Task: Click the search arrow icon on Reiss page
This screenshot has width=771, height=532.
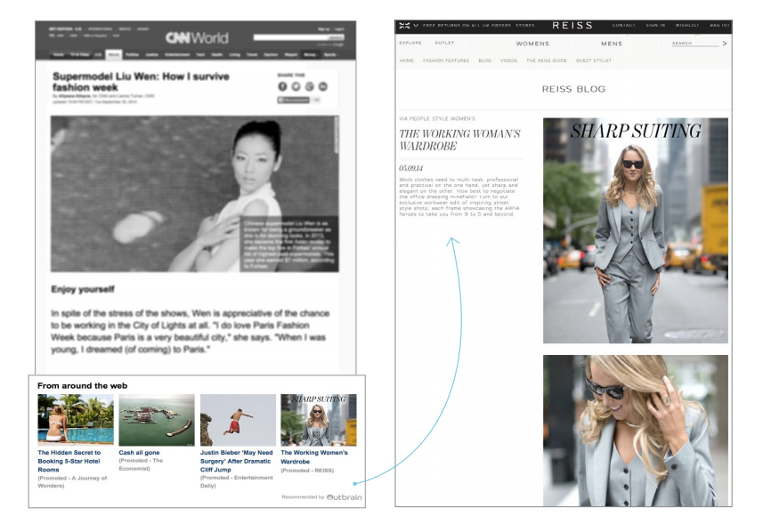Action: (725, 44)
